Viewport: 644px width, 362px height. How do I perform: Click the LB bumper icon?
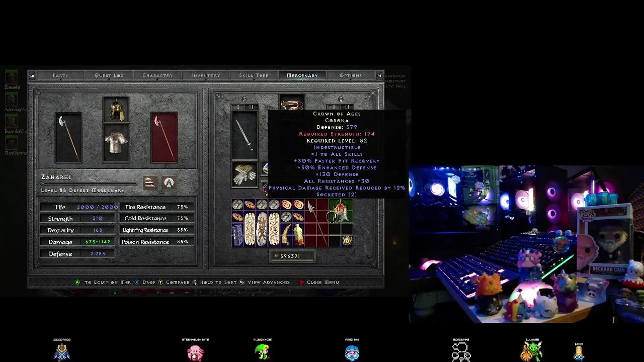[x=32, y=76]
